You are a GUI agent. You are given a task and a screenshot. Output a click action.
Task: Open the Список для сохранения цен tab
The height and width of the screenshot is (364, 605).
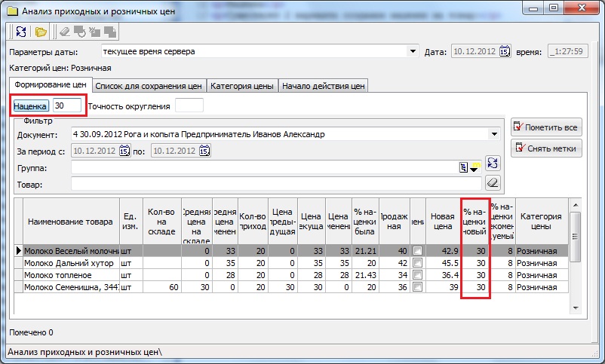(149, 86)
